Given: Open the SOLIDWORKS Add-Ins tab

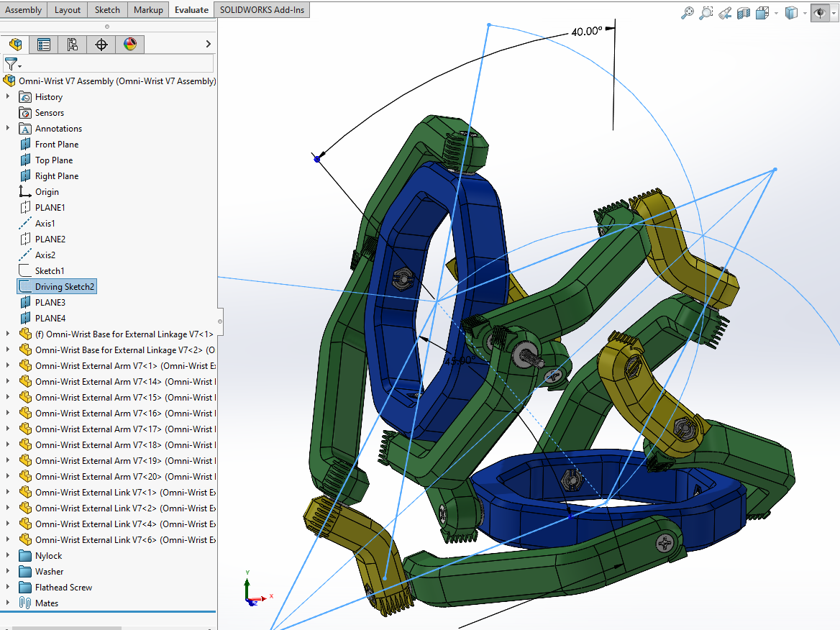Looking at the screenshot, I should pyautogui.click(x=262, y=9).
